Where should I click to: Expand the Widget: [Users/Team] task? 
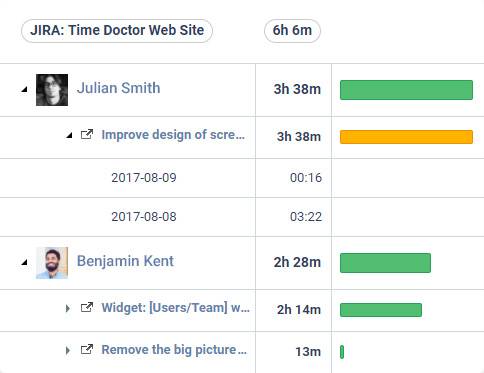tap(68, 308)
